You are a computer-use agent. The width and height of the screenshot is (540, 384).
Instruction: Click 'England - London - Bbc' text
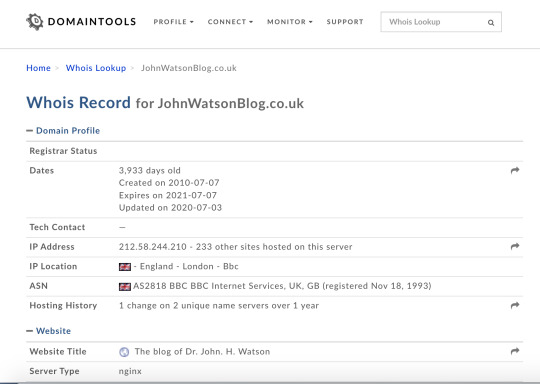pos(189,266)
